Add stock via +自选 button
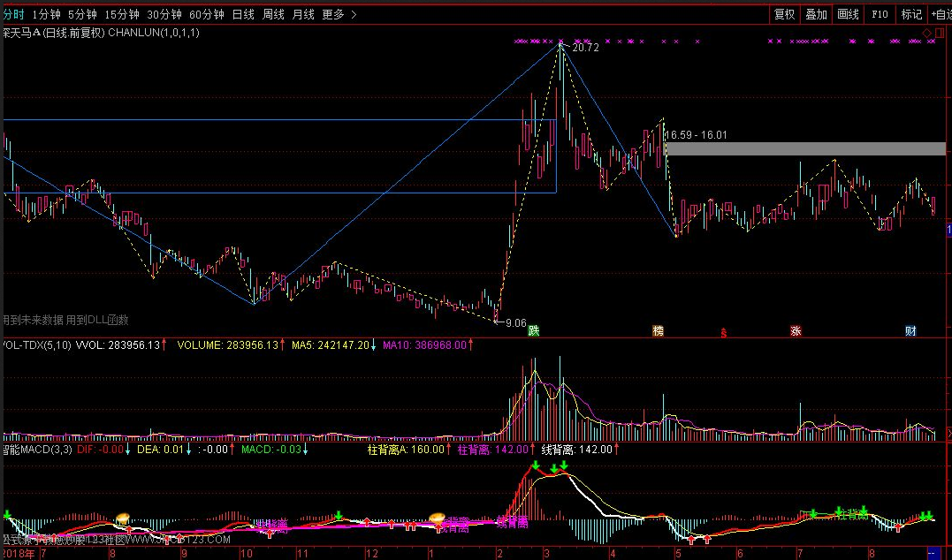Image resolution: width=952 pixels, height=560 pixels. (941, 14)
